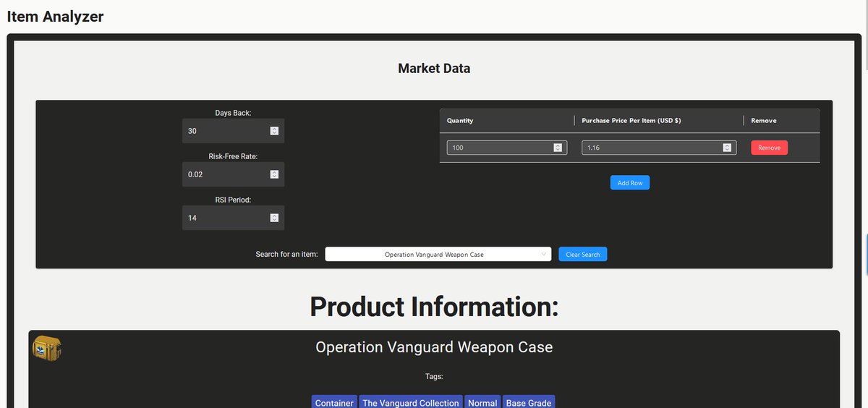Click the Normal tag
The height and width of the screenshot is (408, 868).
482,402
